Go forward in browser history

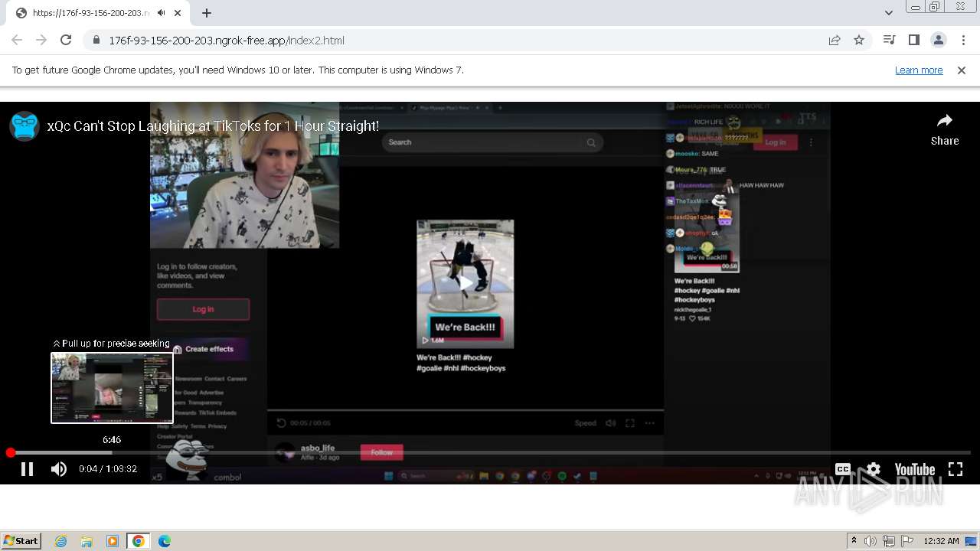(41, 40)
